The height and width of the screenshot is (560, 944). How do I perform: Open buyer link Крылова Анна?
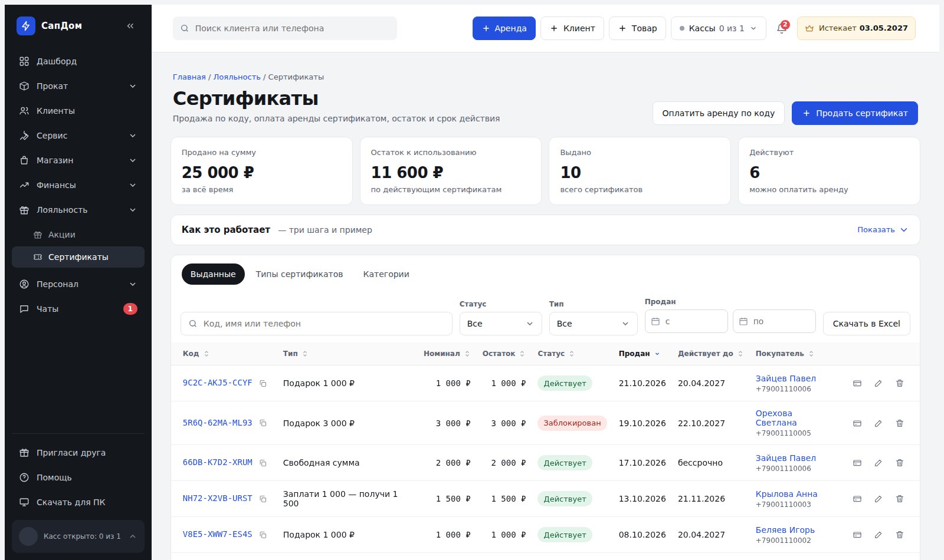click(x=786, y=494)
